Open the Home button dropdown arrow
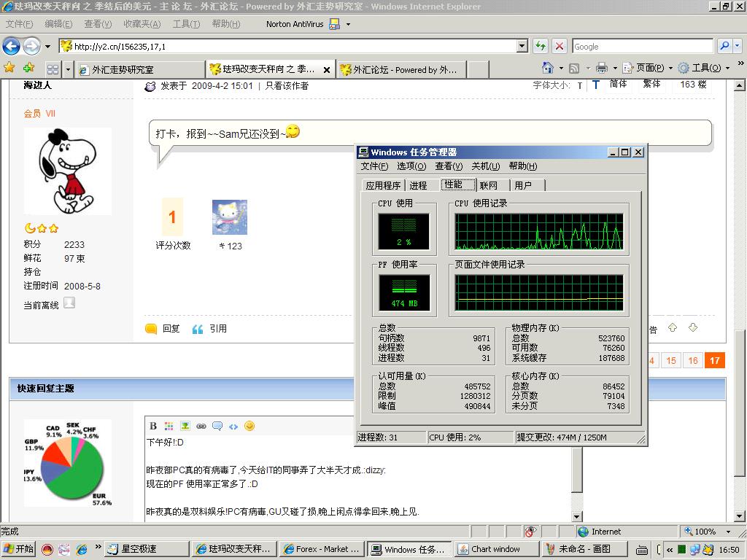The image size is (747, 560). click(x=561, y=69)
